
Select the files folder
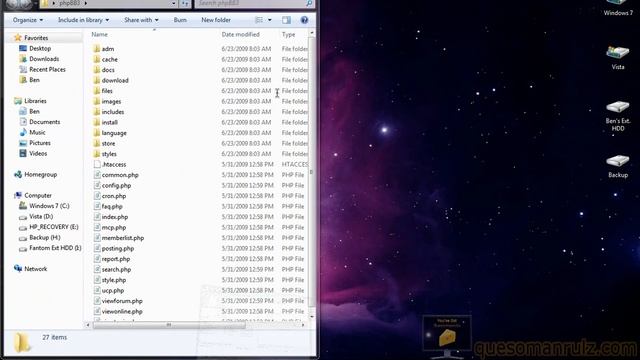[107, 91]
